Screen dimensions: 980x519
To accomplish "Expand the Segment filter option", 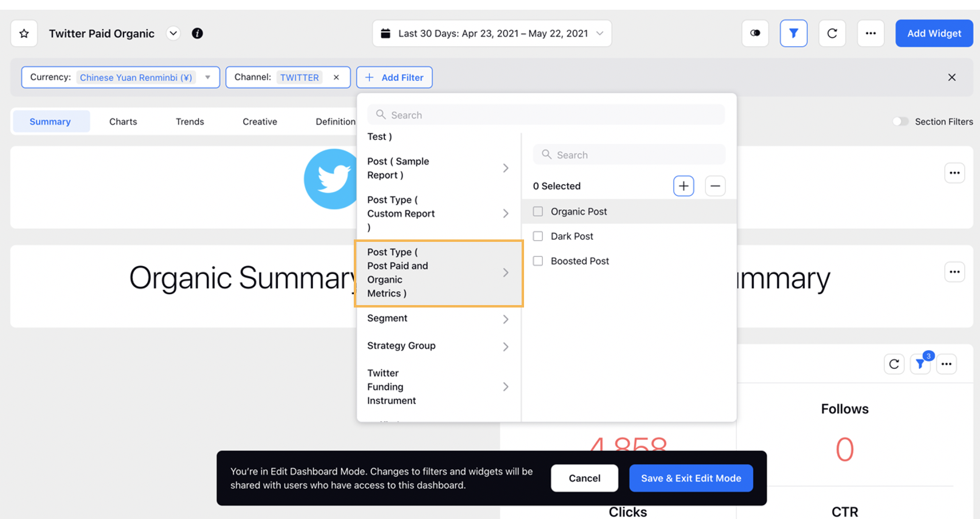I will pyautogui.click(x=438, y=318).
